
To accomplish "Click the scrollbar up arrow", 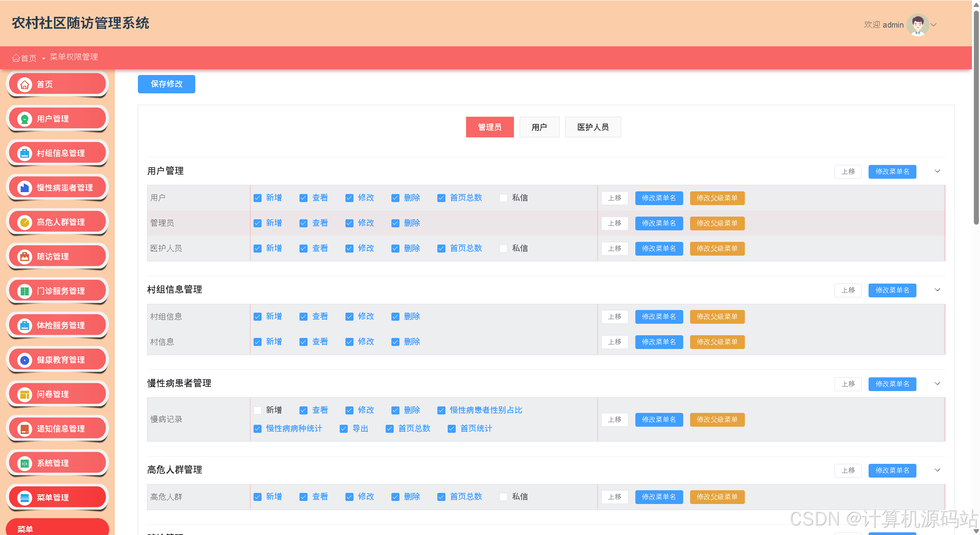I will click(976, 5).
